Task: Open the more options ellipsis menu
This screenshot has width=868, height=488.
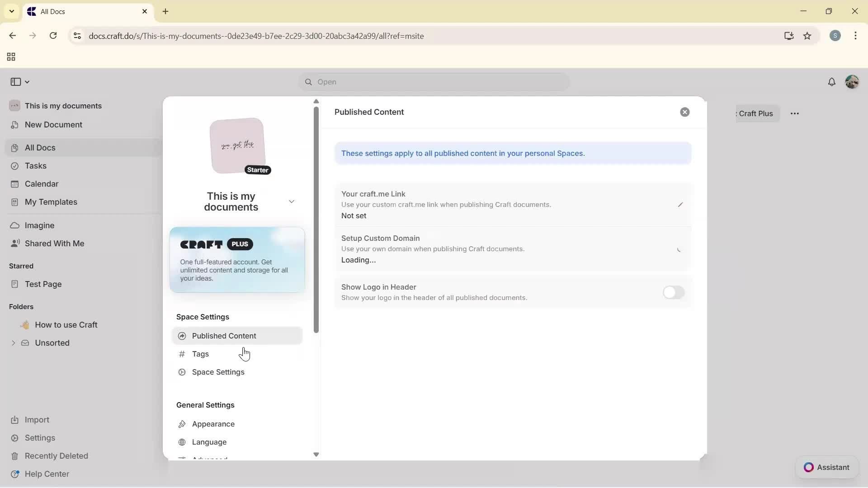Action: (795, 113)
